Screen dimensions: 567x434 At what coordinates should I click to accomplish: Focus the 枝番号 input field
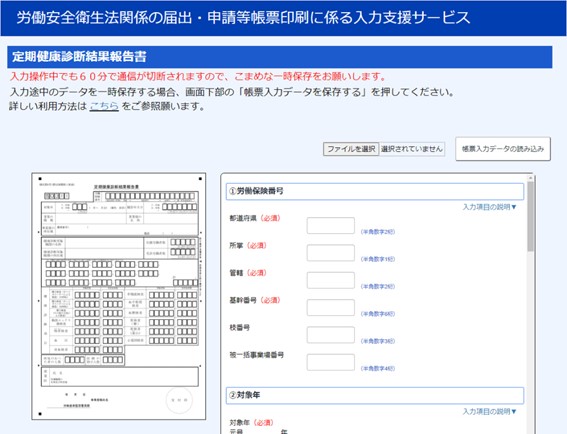click(331, 335)
